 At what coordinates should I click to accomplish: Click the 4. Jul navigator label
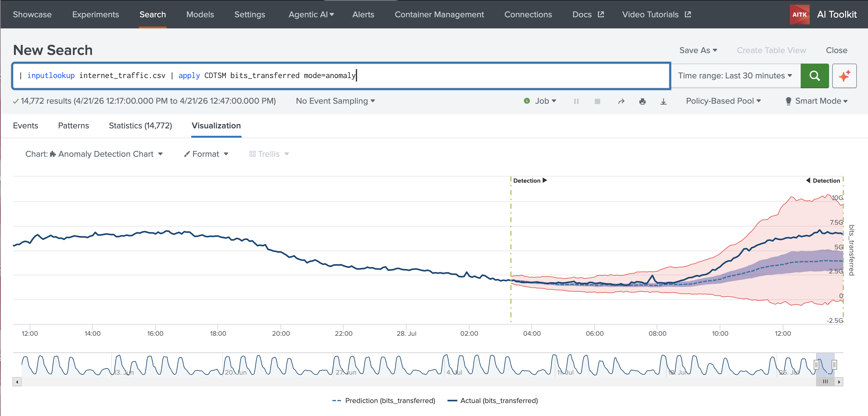pos(454,372)
